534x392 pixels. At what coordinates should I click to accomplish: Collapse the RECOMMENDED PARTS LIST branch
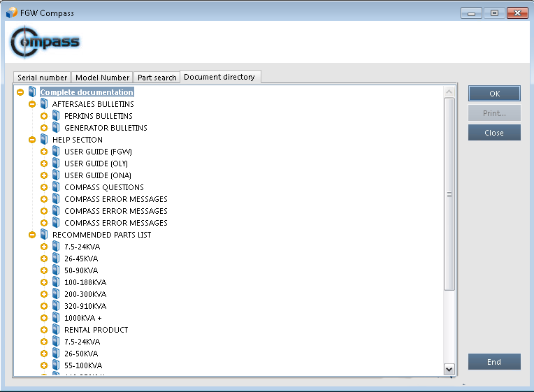[32, 235]
